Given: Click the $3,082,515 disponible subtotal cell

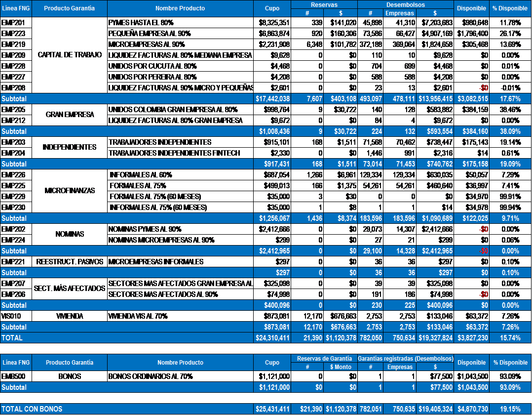Looking at the screenshot, I should pyautogui.click(x=471, y=99).
